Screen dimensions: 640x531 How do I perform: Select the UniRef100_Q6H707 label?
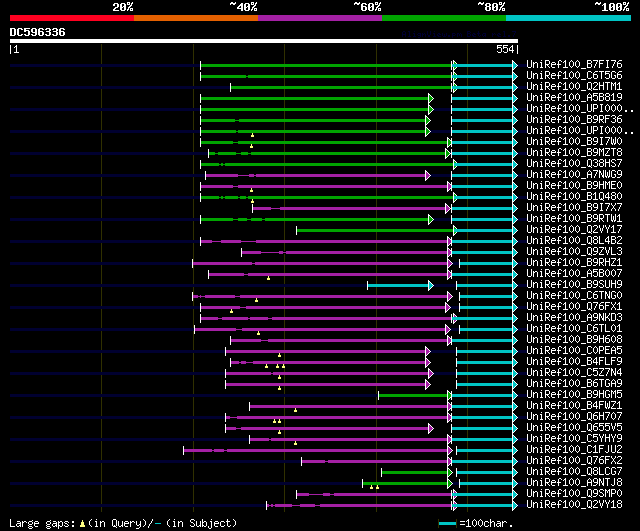pyautogui.click(x=574, y=417)
